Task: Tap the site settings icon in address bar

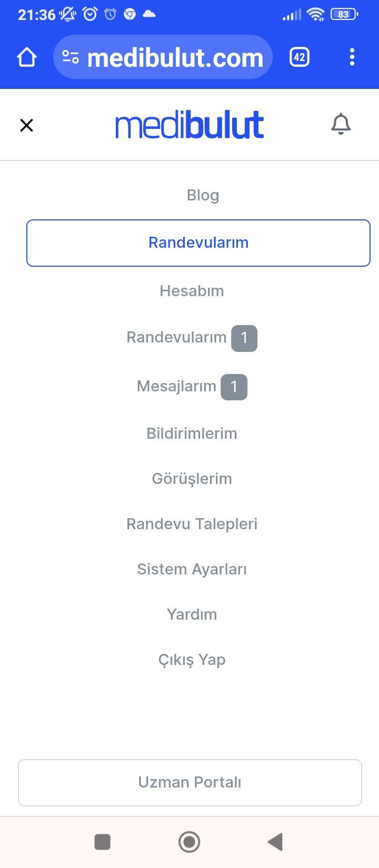Action: [71, 57]
